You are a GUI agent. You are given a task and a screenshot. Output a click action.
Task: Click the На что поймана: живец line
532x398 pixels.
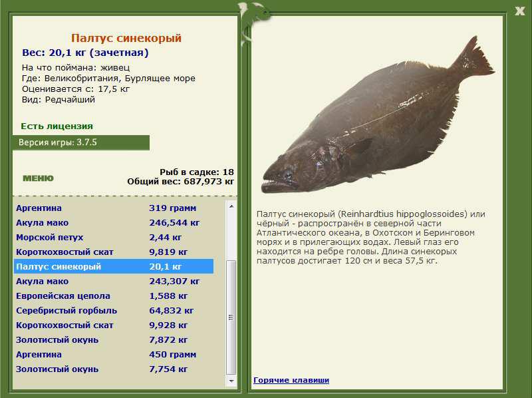(76, 68)
